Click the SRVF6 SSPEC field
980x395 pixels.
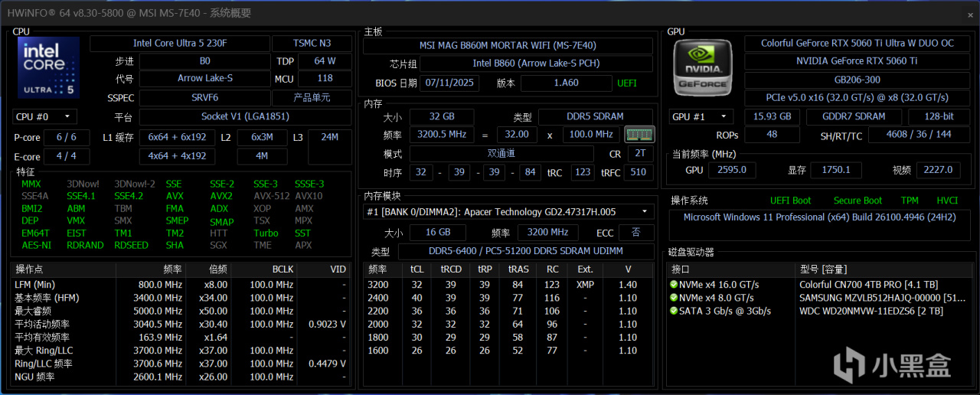pos(205,97)
